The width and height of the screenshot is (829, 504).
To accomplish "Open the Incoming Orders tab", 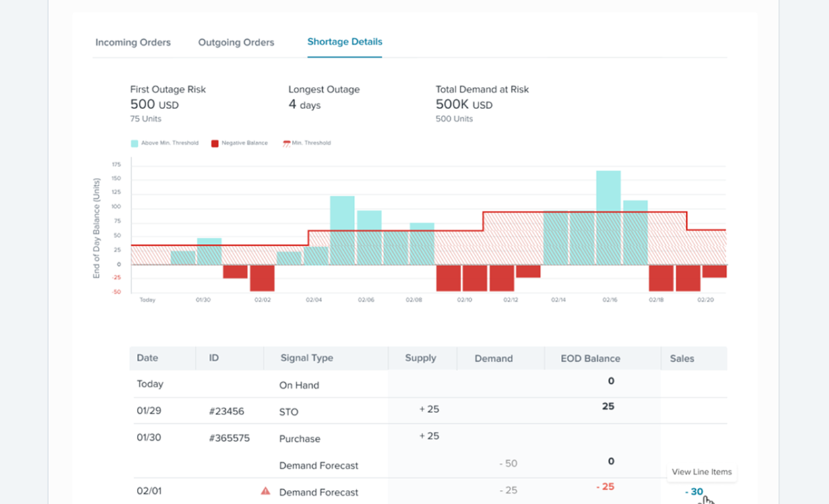I will (133, 42).
